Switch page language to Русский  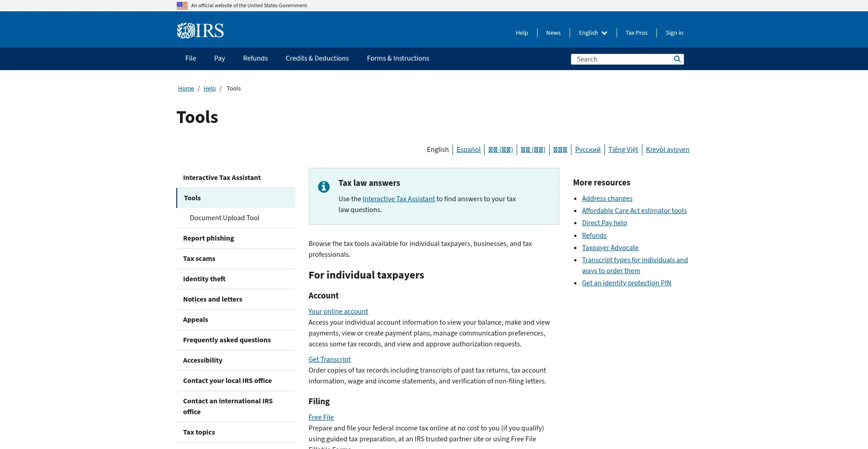pos(588,150)
